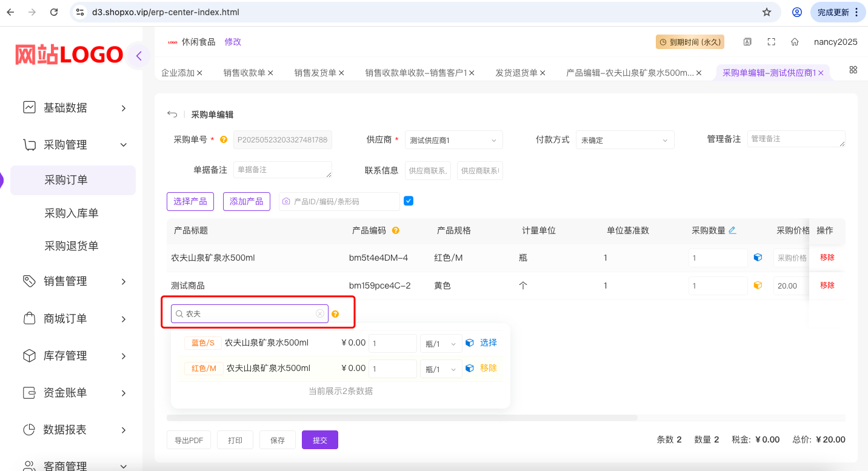
Task: Switch to the 销售收款单 tab
Action: click(244, 73)
